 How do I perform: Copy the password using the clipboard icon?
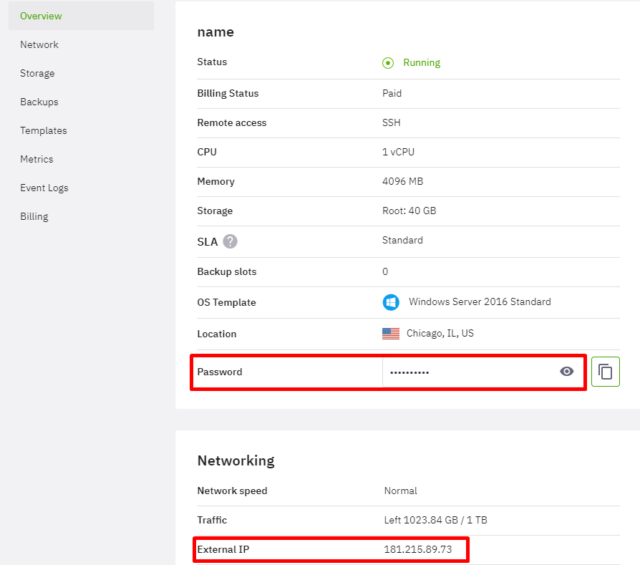(x=605, y=372)
